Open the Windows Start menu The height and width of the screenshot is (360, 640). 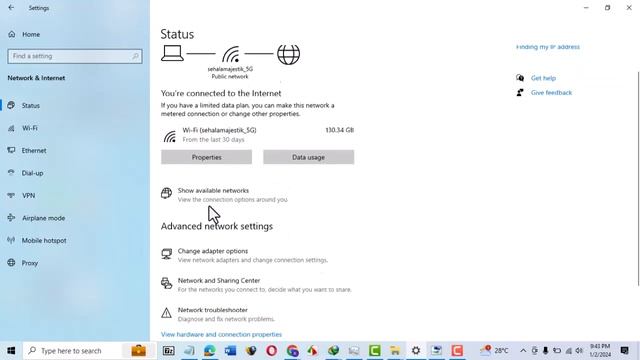[x=11, y=351]
